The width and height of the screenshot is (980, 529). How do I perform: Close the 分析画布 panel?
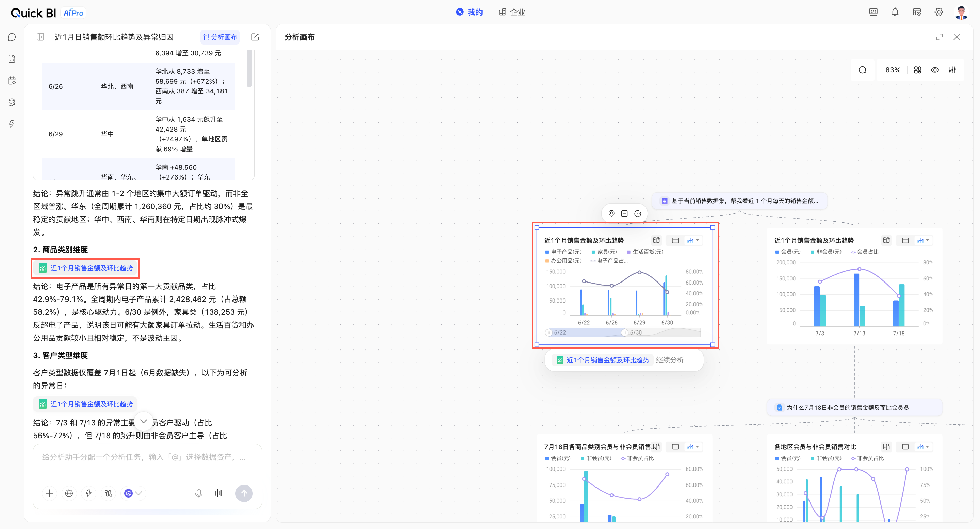pyautogui.click(x=957, y=37)
